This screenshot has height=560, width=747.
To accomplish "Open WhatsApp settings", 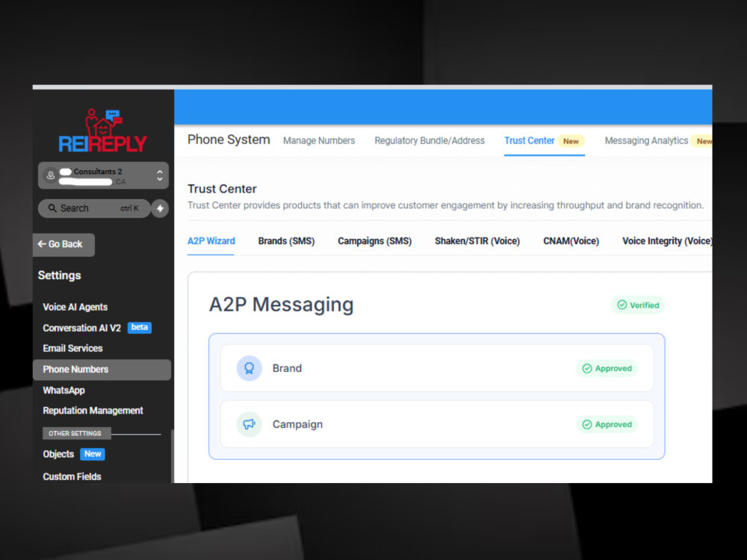I will (63, 391).
